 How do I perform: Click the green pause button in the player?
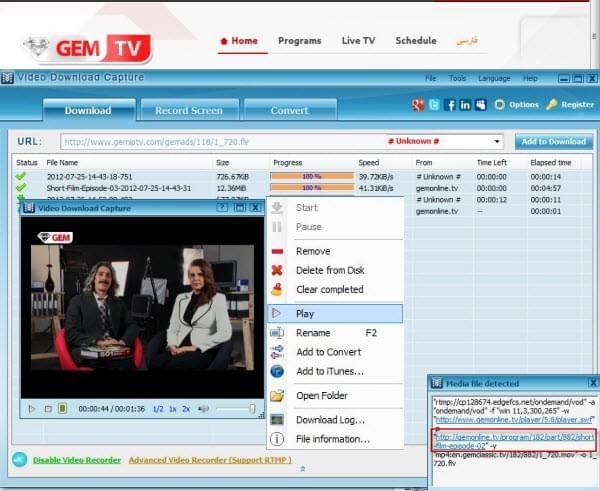[62, 408]
